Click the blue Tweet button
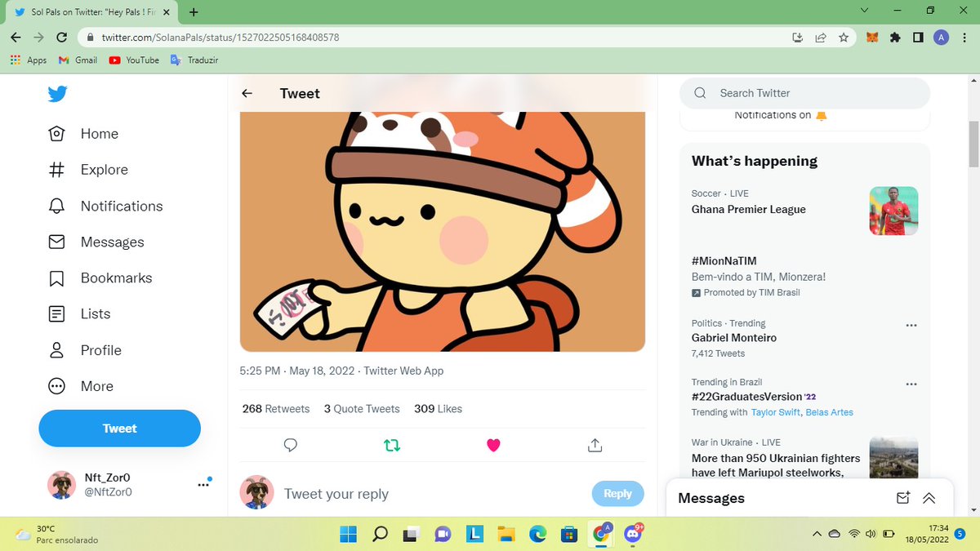980x551 pixels. 119,429
